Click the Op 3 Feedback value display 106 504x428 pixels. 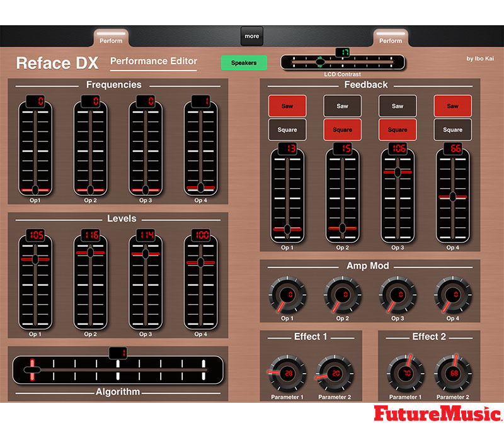398,149
